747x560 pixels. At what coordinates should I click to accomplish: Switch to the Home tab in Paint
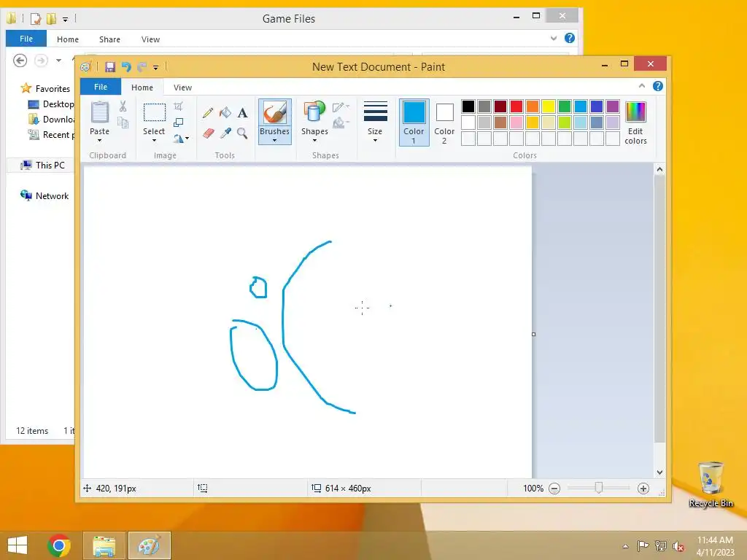142,87
